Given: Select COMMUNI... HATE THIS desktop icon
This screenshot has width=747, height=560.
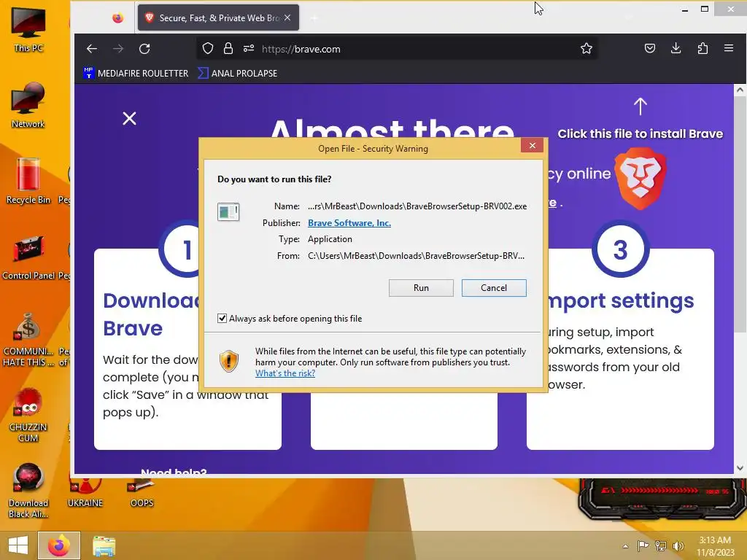Looking at the screenshot, I should pos(28,339).
